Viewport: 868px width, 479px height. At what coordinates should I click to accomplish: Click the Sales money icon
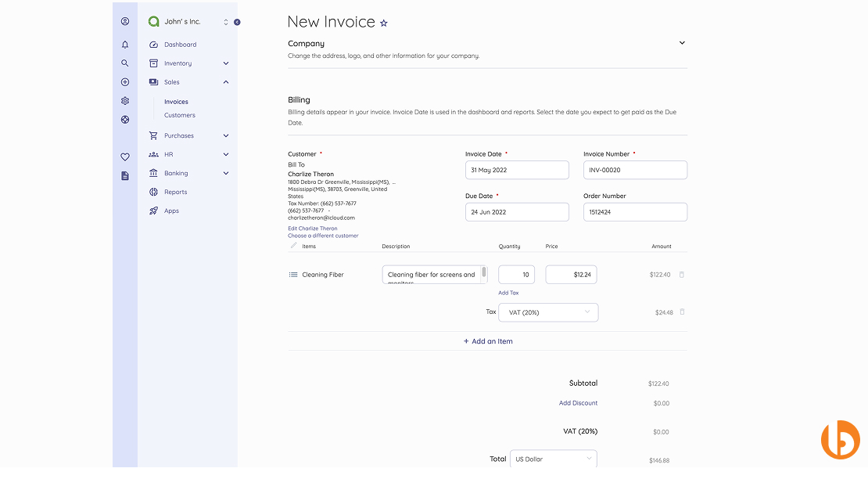pos(153,82)
